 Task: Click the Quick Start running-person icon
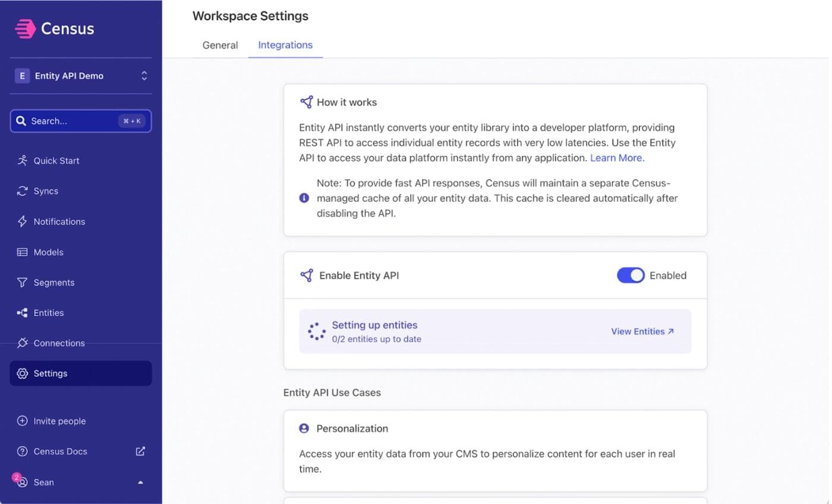tap(21, 160)
